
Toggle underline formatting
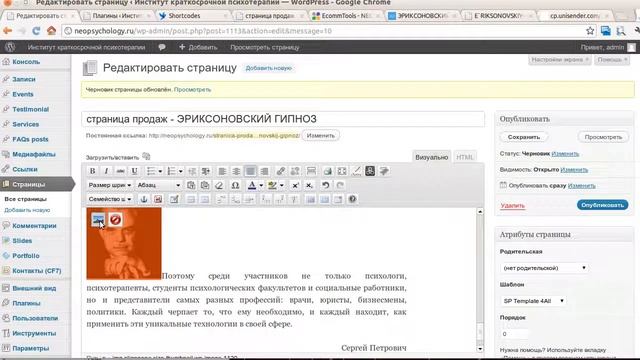tap(134, 171)
